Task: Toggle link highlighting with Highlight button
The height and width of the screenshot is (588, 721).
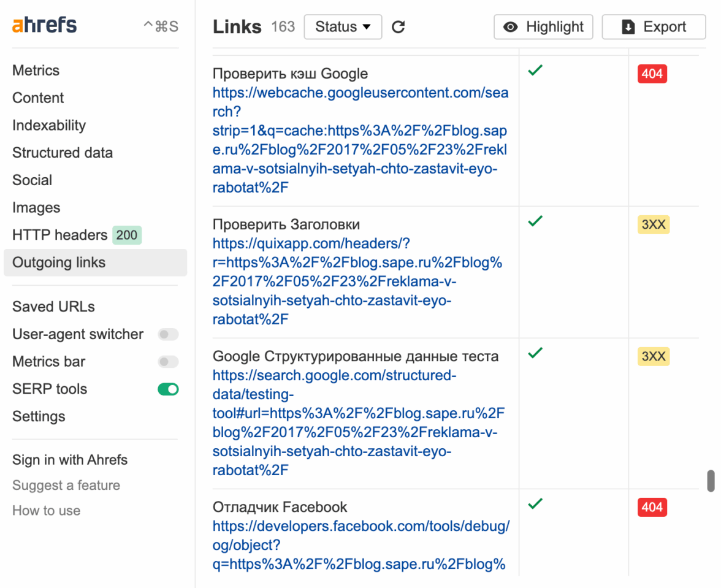Action: 543,27
